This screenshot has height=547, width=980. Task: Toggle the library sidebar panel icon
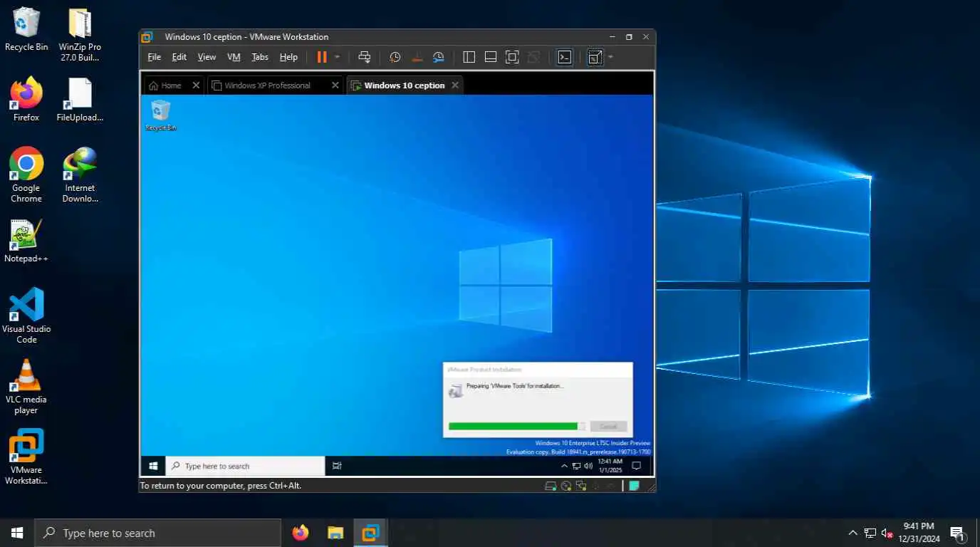(x=469, y=57)
